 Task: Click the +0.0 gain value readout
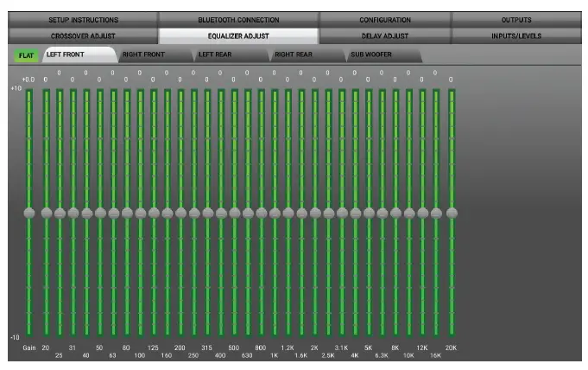point(28,80)
